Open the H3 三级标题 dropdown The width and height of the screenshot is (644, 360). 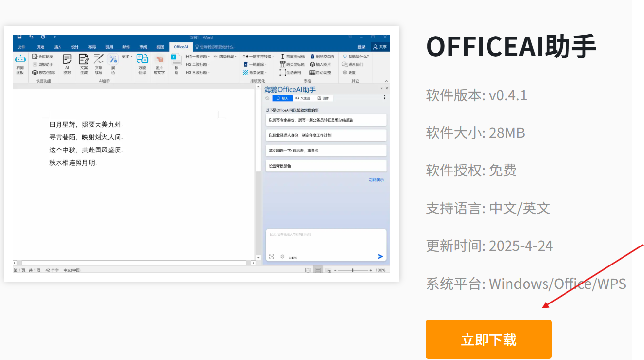(x=197, y=72)
